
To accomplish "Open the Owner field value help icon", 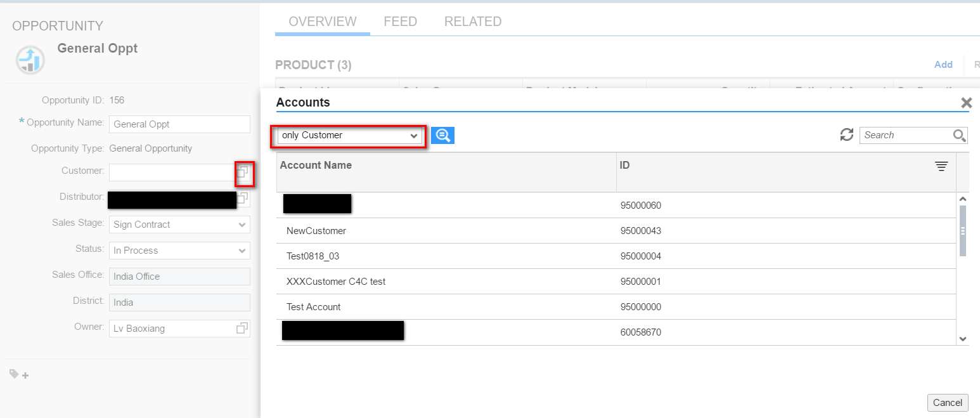I will pyautogui.click(x=242, y=329).
